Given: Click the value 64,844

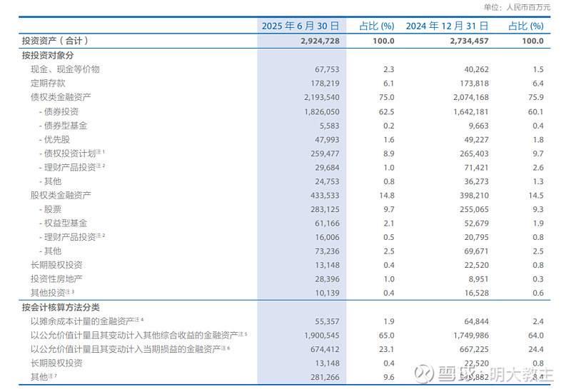Looking at the screenshot, I should point(476,321).
